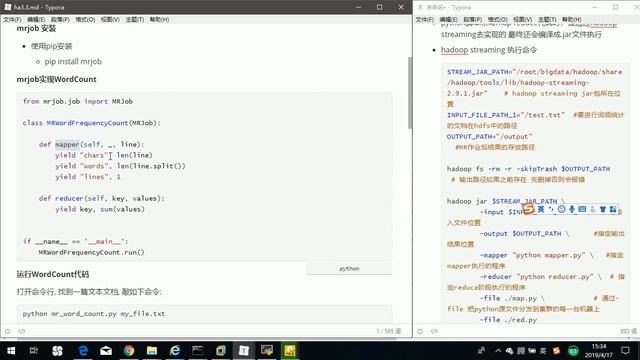Click 'hadoop fs -rm -r -skipTrash $OUTPUT_PATH' line
Screen dimensions: 640x360
[529, 169]
